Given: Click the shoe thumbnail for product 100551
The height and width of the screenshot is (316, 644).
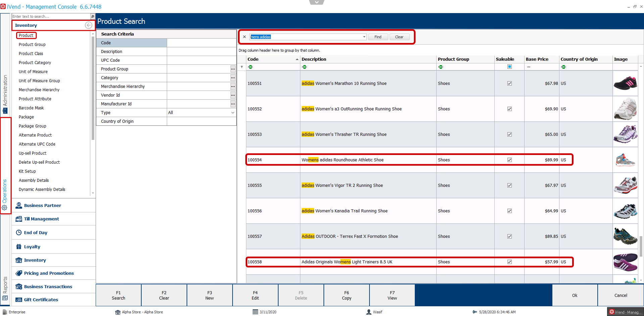Looking at the screenshot, I should [626, 84].
